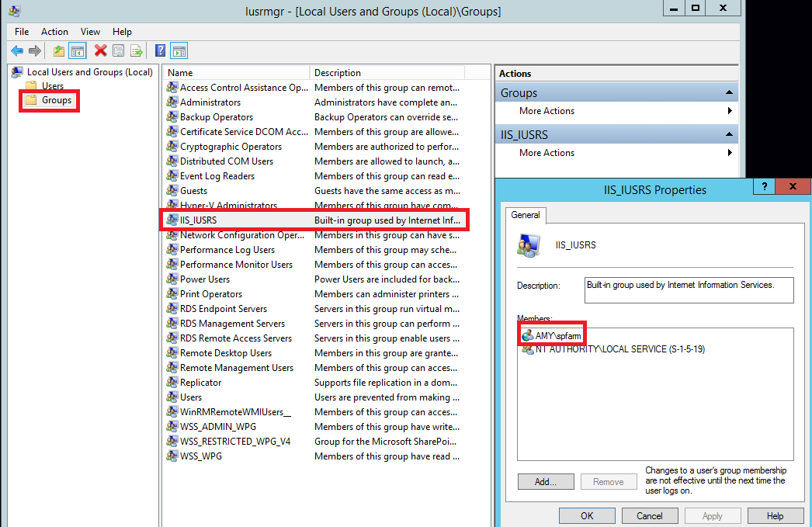Select WinRMRemoteWMIUsers__ group
812x527 pixels.
tap(314, 412)
